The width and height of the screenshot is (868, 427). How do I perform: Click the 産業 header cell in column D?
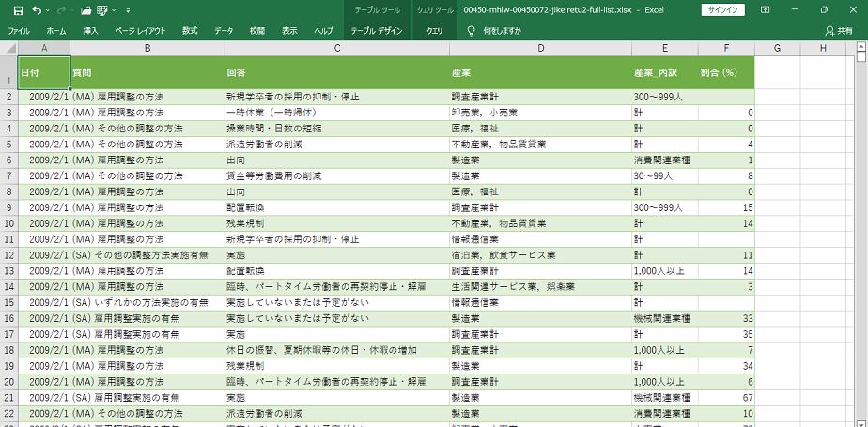point(540,72)
